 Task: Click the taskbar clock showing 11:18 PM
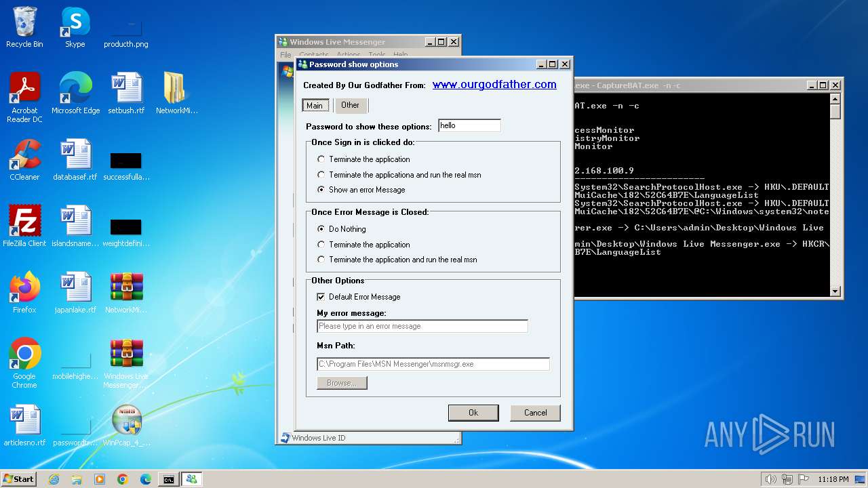click(x=833, y=479)
